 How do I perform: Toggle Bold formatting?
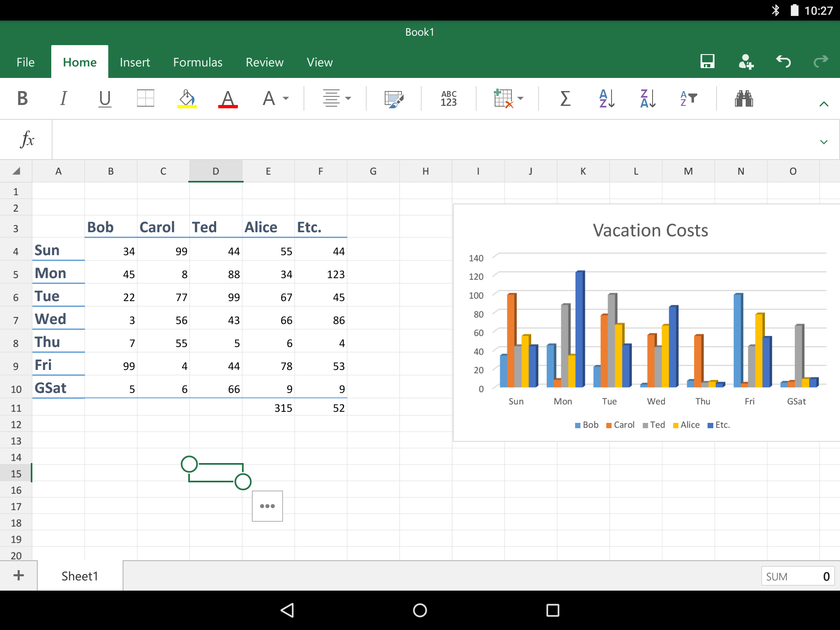coord(23,98)
